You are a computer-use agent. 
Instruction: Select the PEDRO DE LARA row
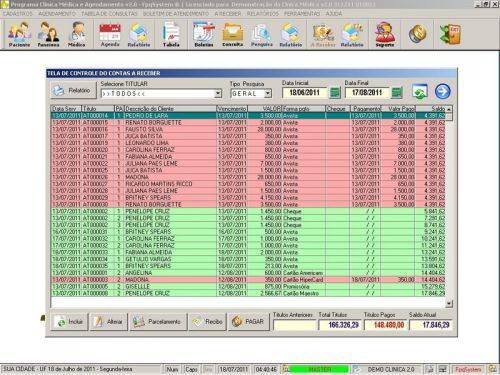pyautogui.click(x=248, y=116)
